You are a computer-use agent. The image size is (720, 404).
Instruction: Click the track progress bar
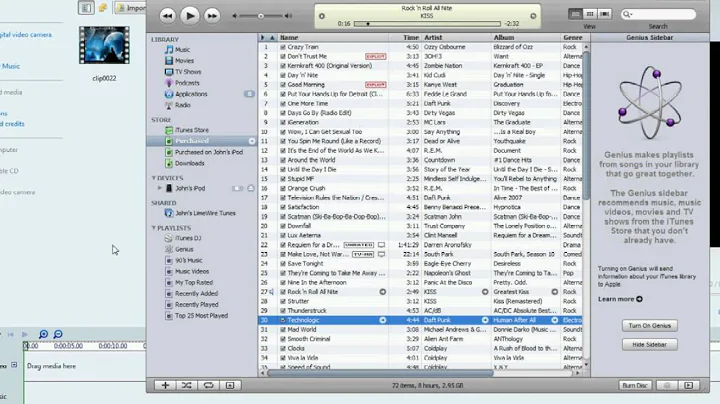point(427,24)
